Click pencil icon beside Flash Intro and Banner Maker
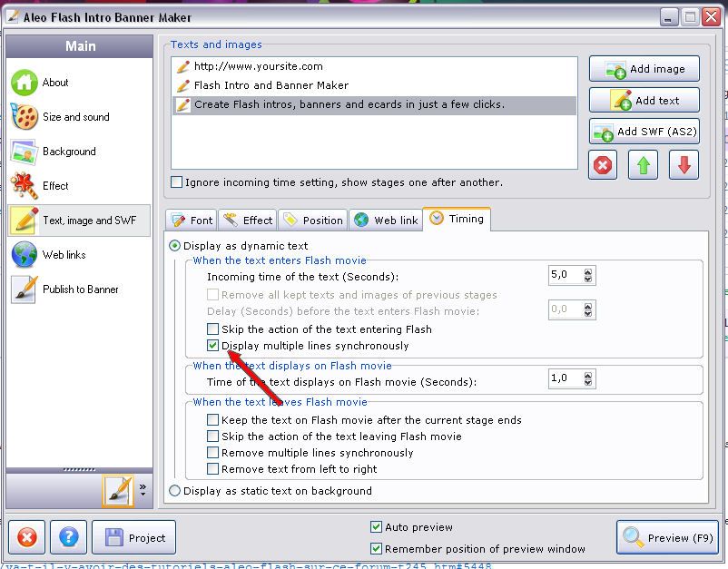 tap(183, 85)
